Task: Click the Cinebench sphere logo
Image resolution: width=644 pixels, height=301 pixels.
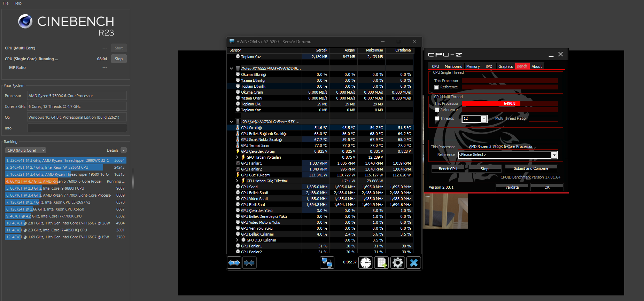Action: coord(25,21)
